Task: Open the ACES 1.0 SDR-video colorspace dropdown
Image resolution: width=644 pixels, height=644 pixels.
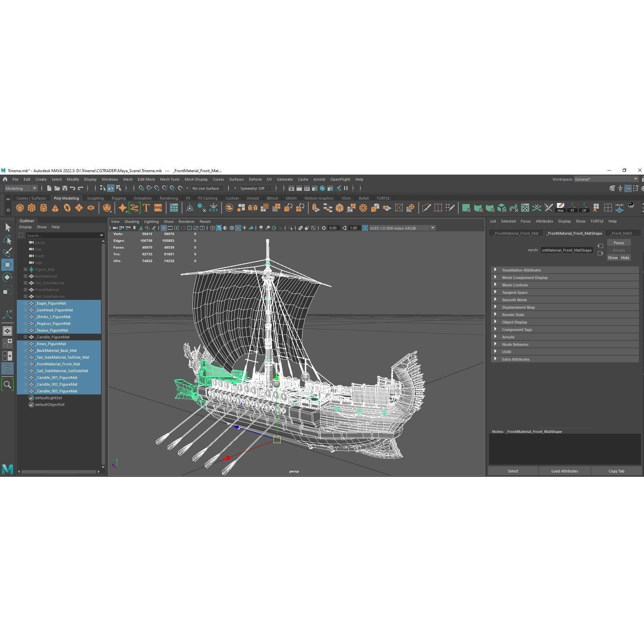Action: pos(433,228)
